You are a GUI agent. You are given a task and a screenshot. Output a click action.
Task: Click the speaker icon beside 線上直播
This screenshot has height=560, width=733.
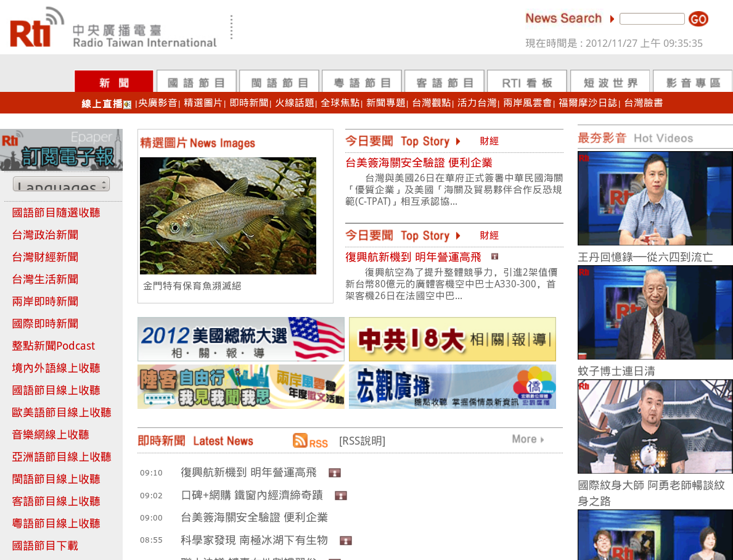[x=127, y=104]
